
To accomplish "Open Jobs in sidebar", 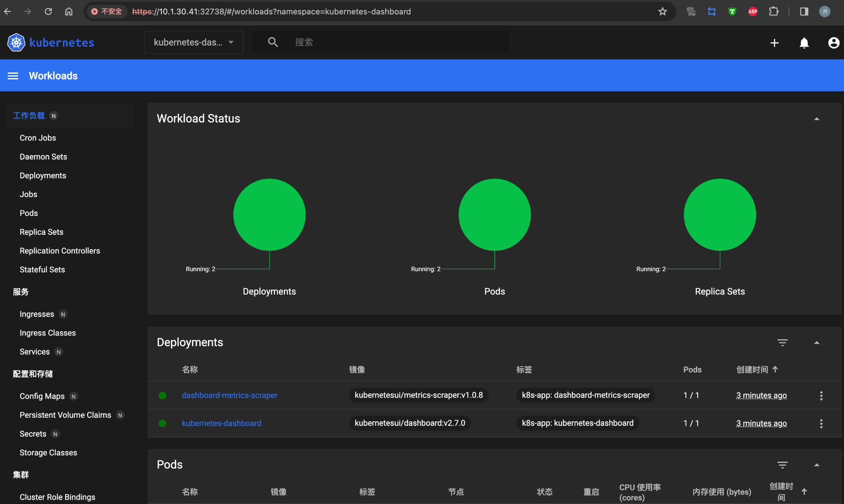I will [x=29, y=194].
